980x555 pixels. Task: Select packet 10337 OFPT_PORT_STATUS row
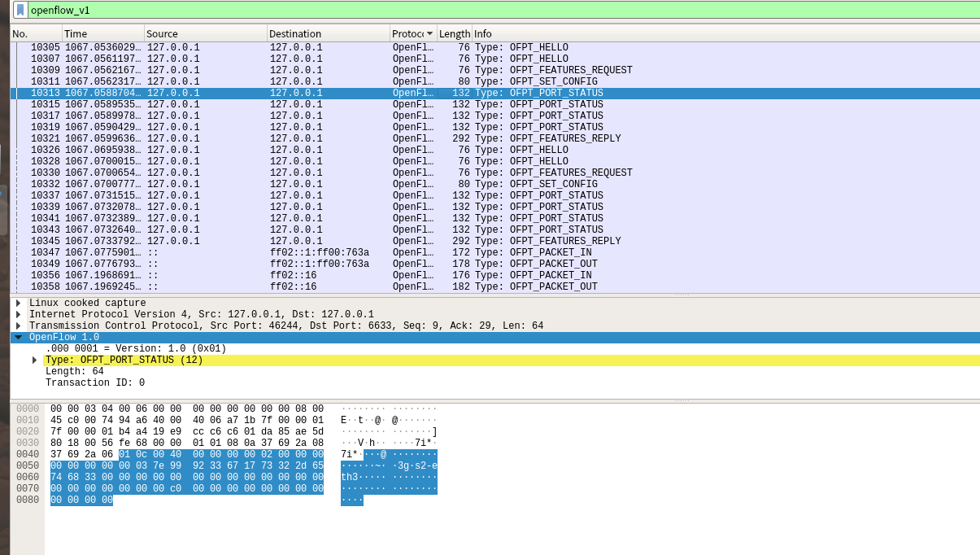495,195
